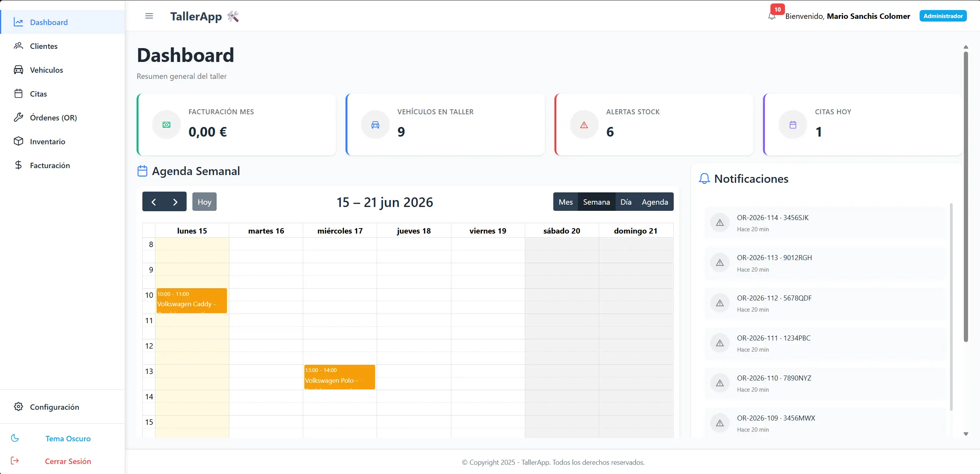Open Volkswagen Polo 13:00 appointment
Image resolution: width=980 pixels, height=474 pixels.
click(339, 377)
